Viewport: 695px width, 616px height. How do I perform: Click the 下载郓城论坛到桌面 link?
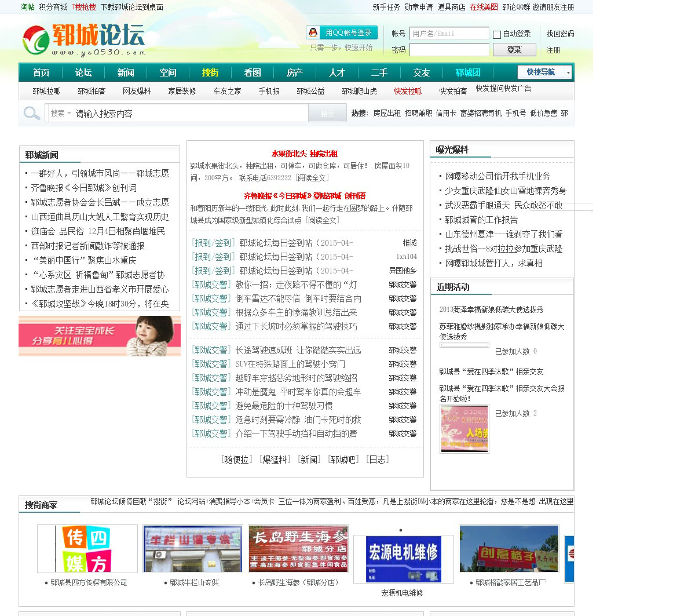click(x=132, y=7)
